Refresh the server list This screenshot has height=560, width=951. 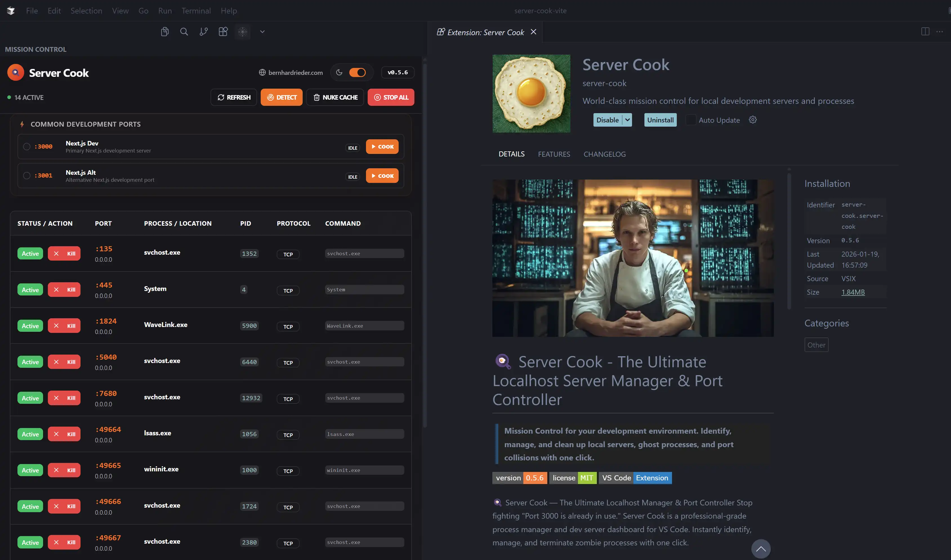234,97
